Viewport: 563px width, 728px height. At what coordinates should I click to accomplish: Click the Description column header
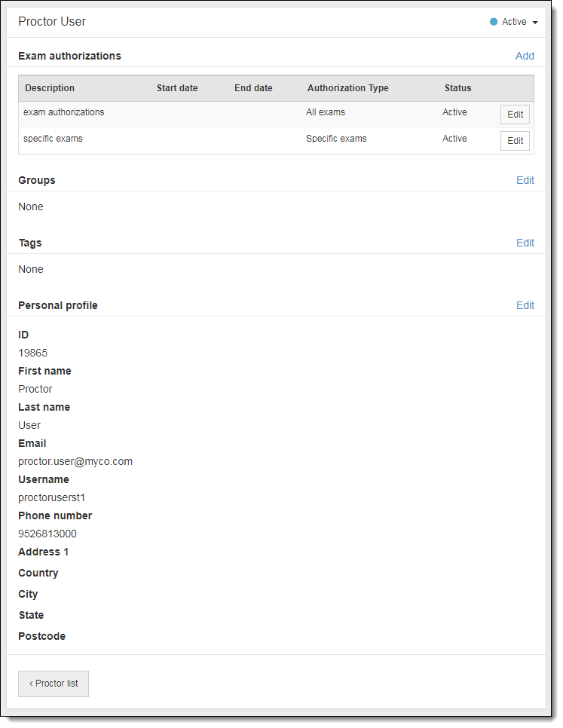click(x=50, y=88)
